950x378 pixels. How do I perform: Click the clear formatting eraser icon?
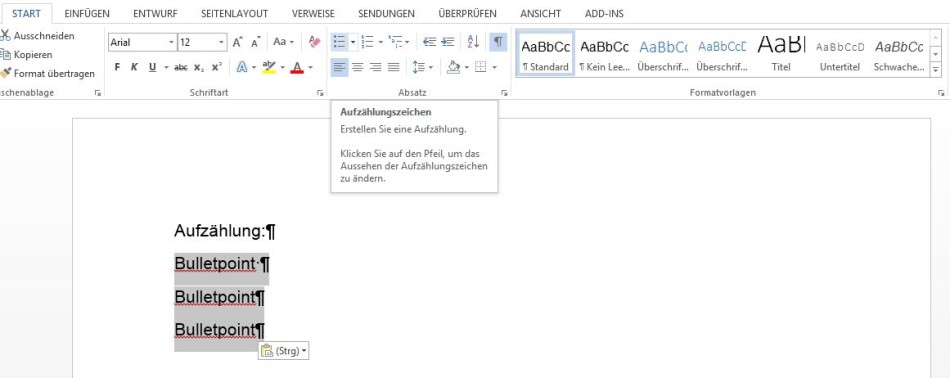pyautogui.click(x=314, y=42)
